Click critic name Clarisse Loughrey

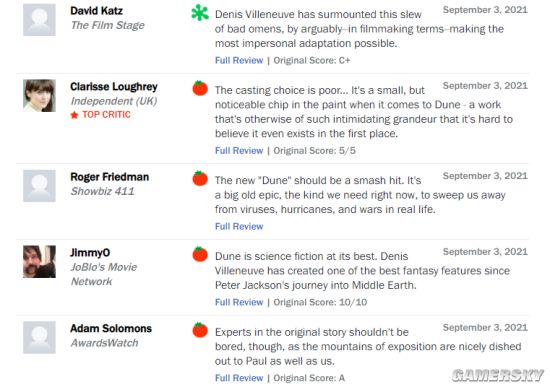(x=114, y=87)
